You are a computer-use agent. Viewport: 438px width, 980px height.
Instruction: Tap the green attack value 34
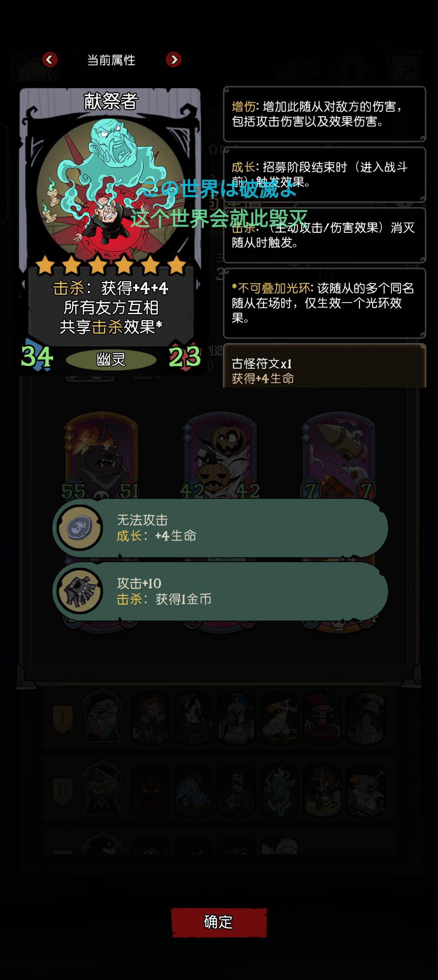click(x=37, y=356)
